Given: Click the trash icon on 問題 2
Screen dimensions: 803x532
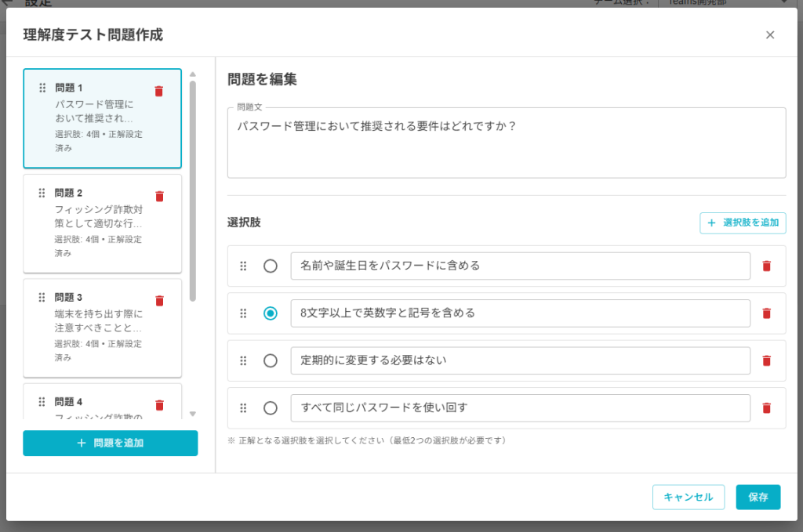Looking at the screenshot, I should (x=159, y=197).
